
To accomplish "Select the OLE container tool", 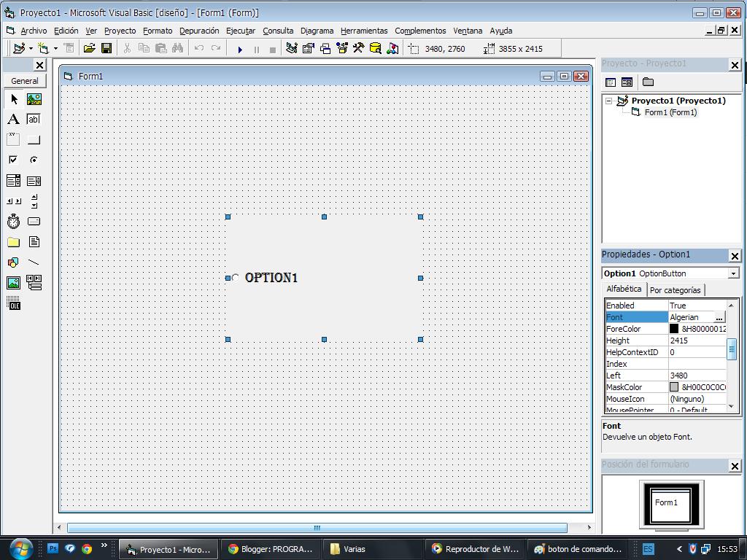I will click(12, 303).
